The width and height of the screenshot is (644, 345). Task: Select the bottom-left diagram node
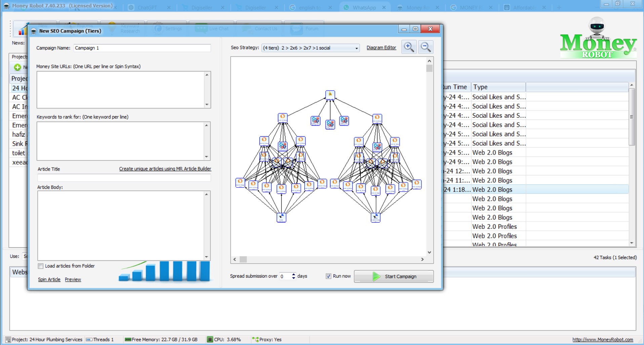point(281,217)
